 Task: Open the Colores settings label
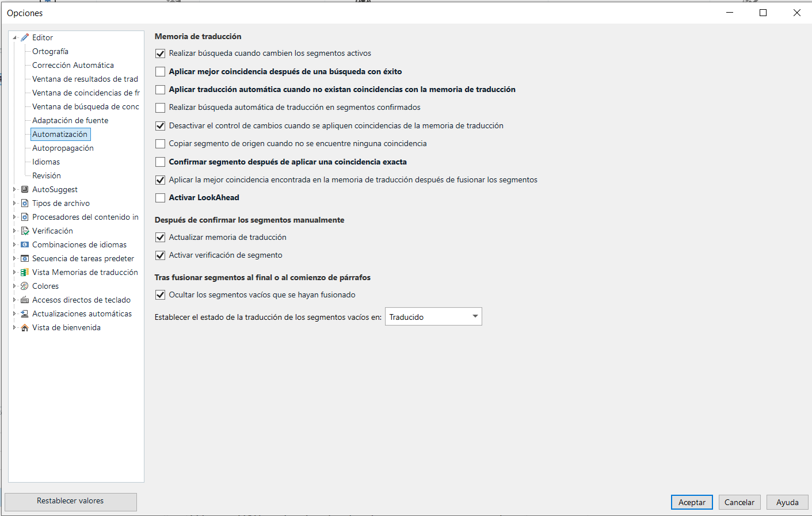[x=45, y=286]
